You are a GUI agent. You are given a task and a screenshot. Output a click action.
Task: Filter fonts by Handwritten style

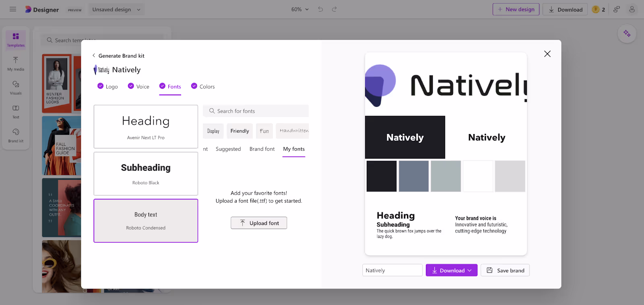(293, 131)
